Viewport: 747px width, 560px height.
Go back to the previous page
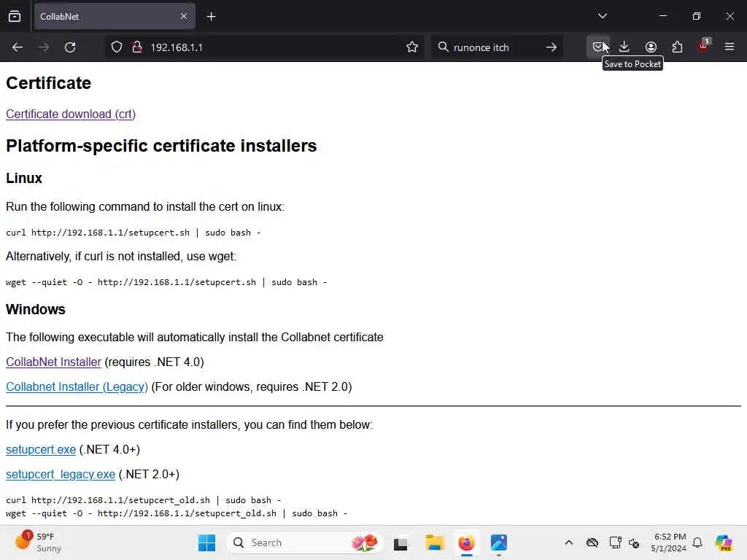[x=18, y=47]
